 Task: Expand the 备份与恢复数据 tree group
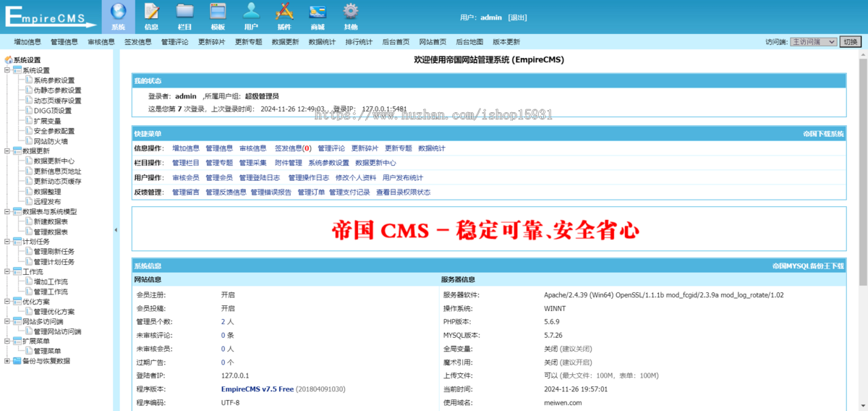pos(7,361)
